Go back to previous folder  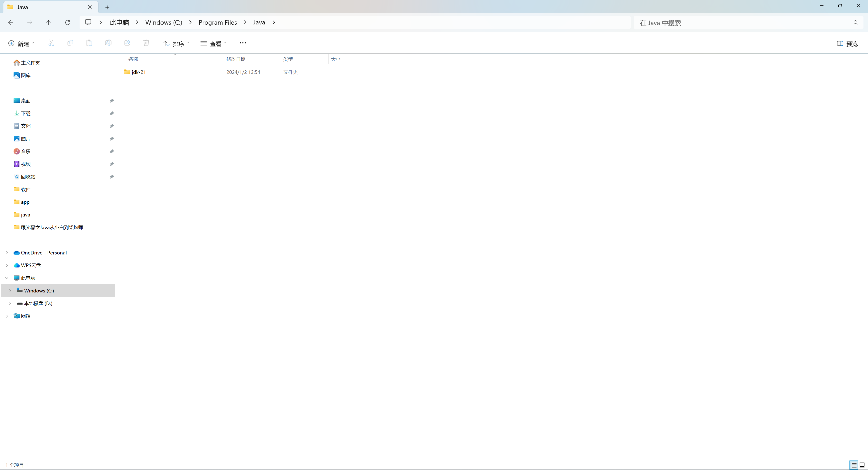tap(11, 22)
